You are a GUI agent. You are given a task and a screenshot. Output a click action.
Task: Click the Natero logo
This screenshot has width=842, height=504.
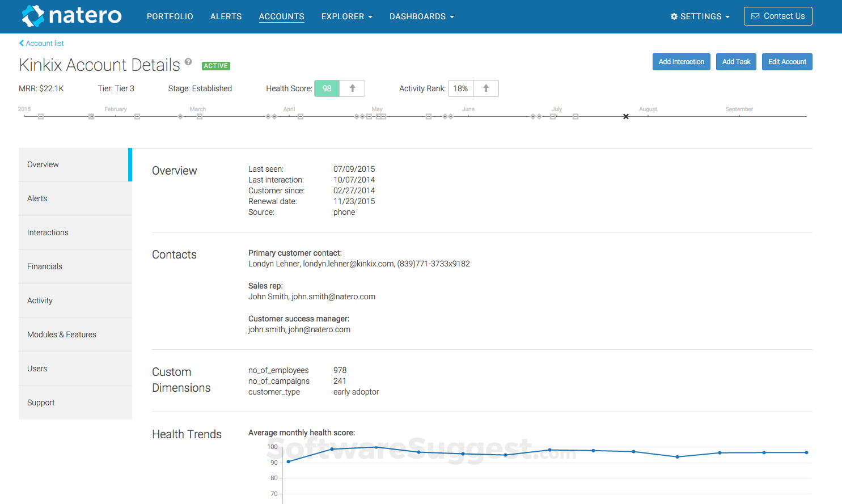coord(71,16)
